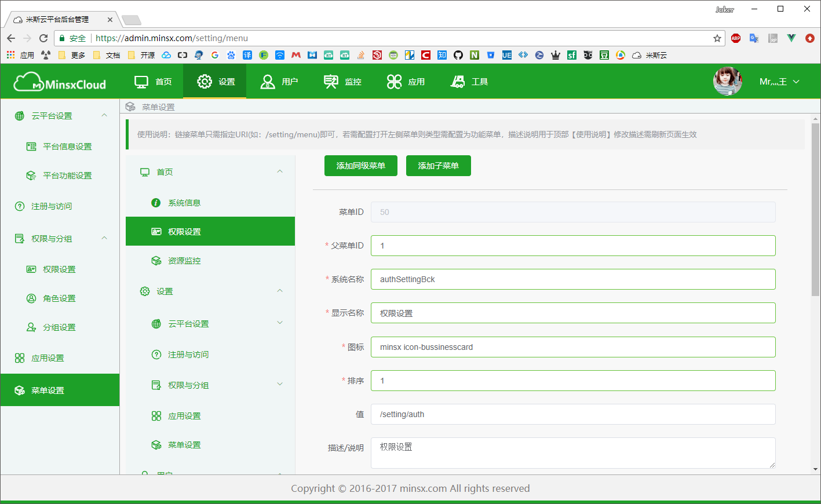Open the 首页 top navigation tab

coord(153,82)
